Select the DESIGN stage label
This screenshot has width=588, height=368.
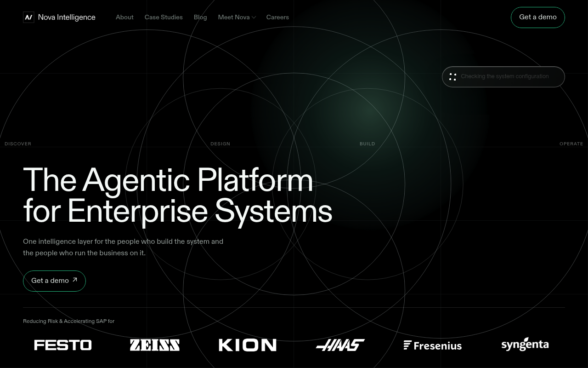pos(220,144)
